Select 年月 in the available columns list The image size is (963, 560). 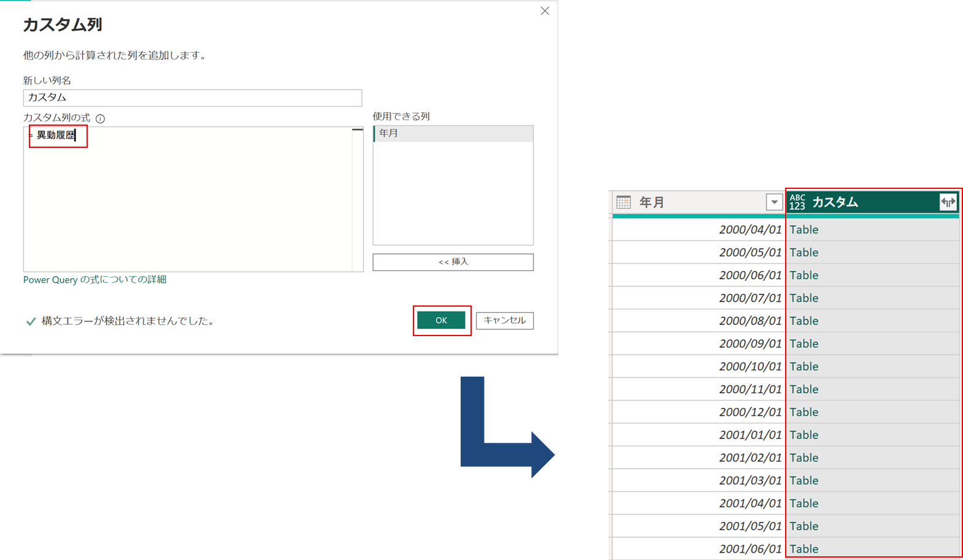click(453, 133)
